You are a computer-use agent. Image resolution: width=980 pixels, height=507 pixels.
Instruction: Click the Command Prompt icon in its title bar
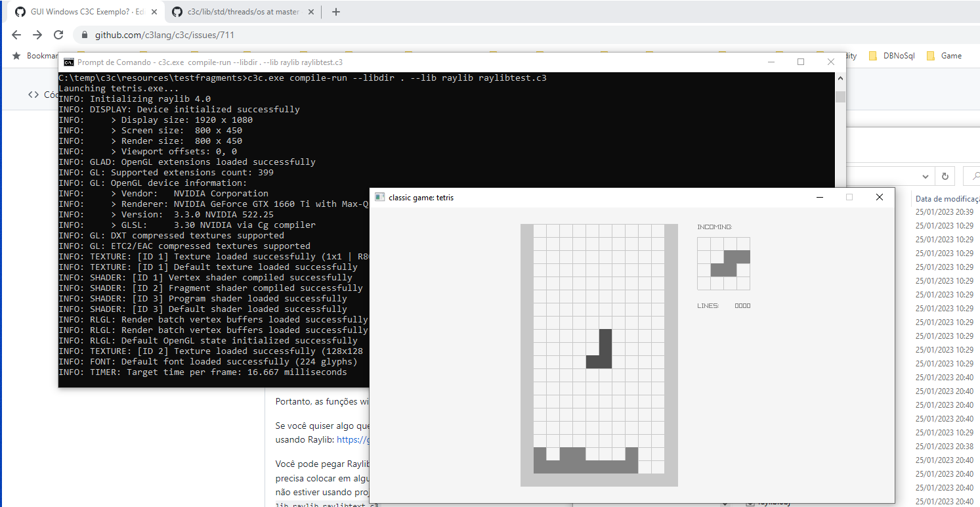point(68,62)
